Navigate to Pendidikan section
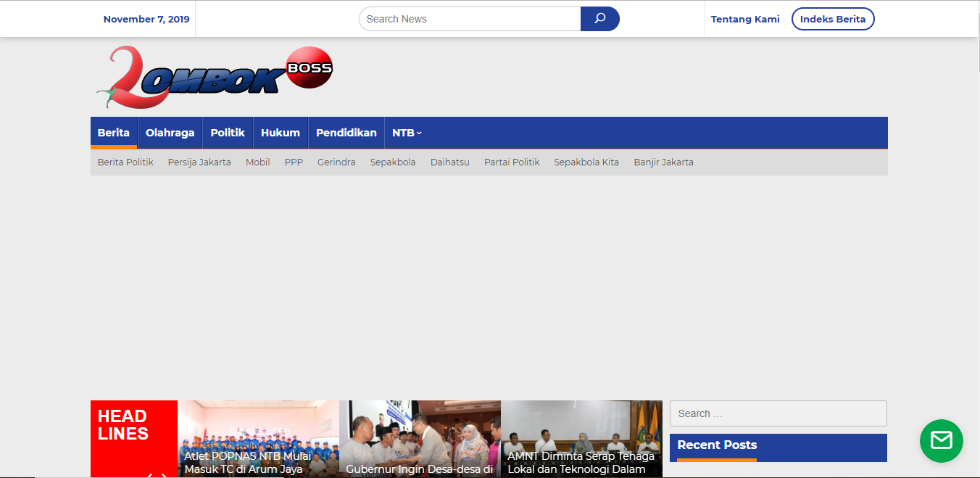Image resolution: width=980 pixels, height=478 pixels. coord(346,133)
